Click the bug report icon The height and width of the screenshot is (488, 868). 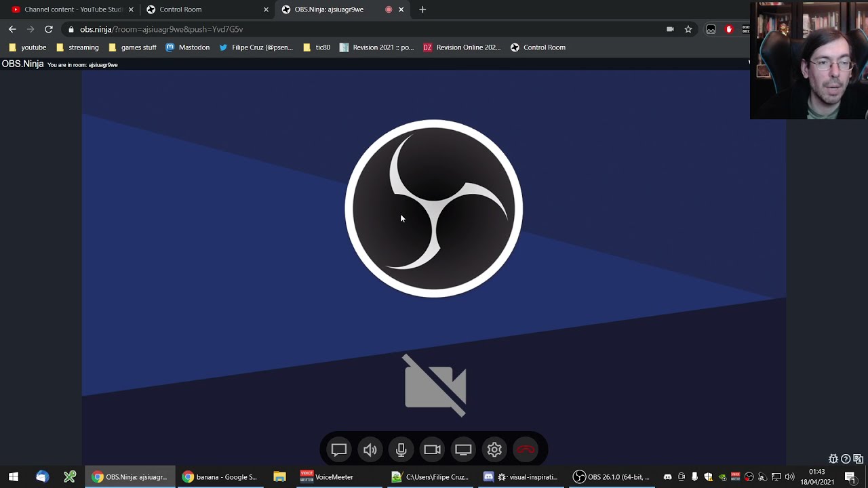coord(833,459)
